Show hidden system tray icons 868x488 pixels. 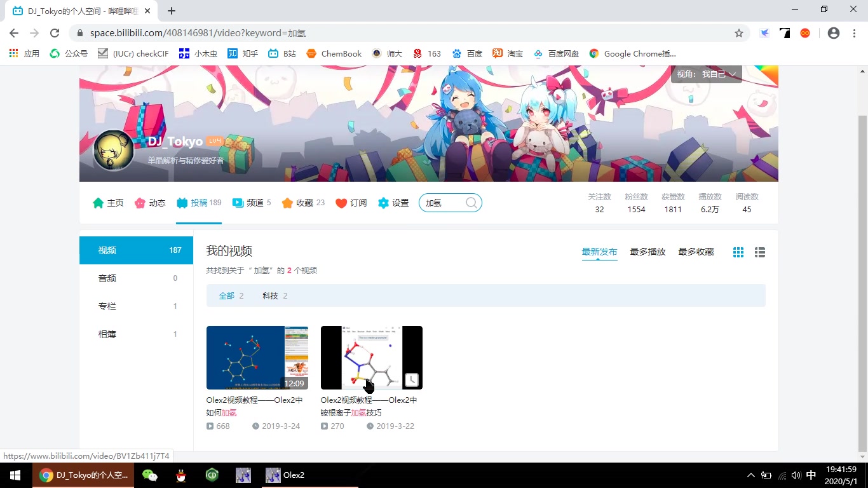[x=751, y=475]
